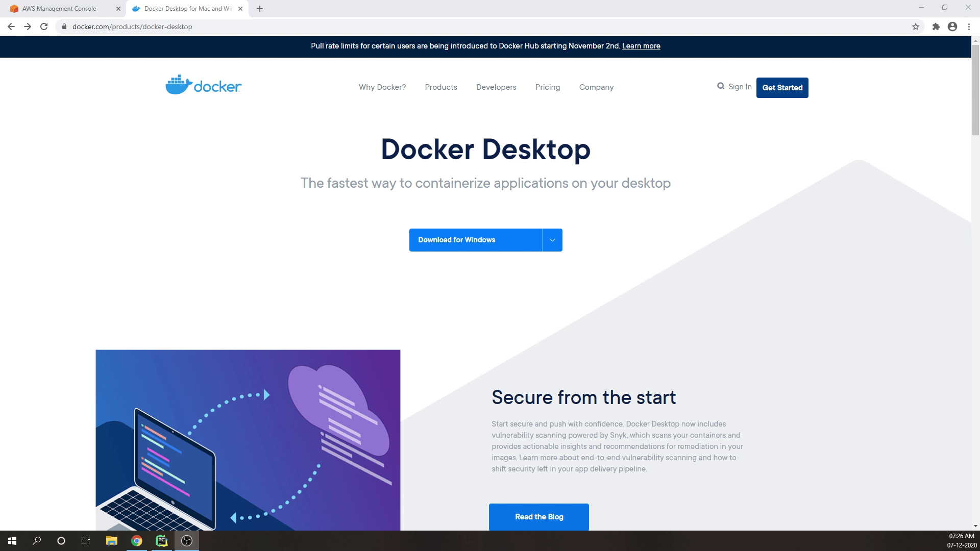Click the Docker Desktop heading
The height and width of the screenshot is (551, 980).
tap(485, 149)
